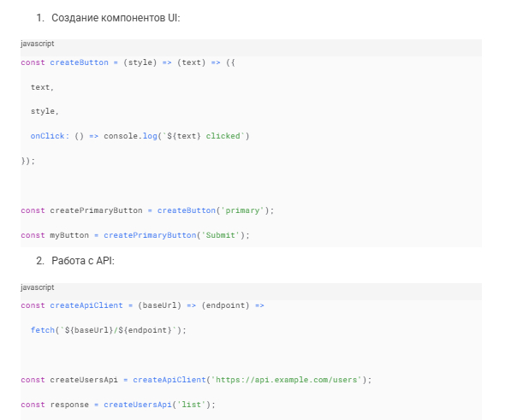Click the 'onClick:' property in code
This screenshot has height=420, width=505.
click(x=50, y=136)
